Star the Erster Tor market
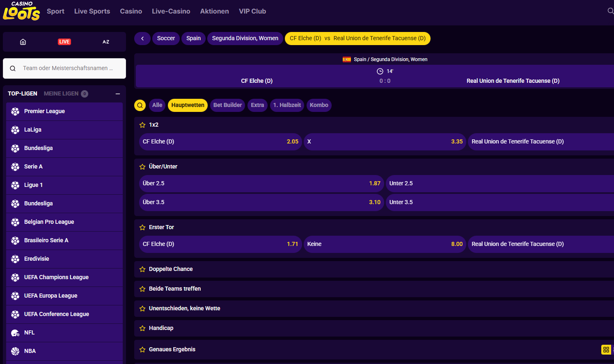This screenshot has height=364, width=614. coord(142,227)
